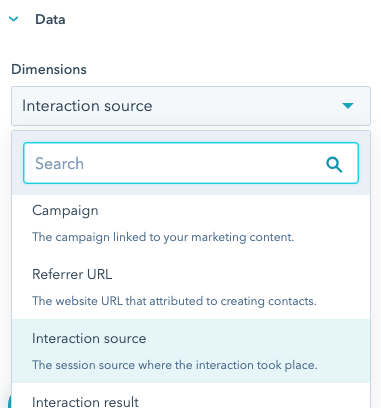Viewport: 381px width, 408px height.
Task: Choose the Referrer URL option
Action: [x=191, y=287]
